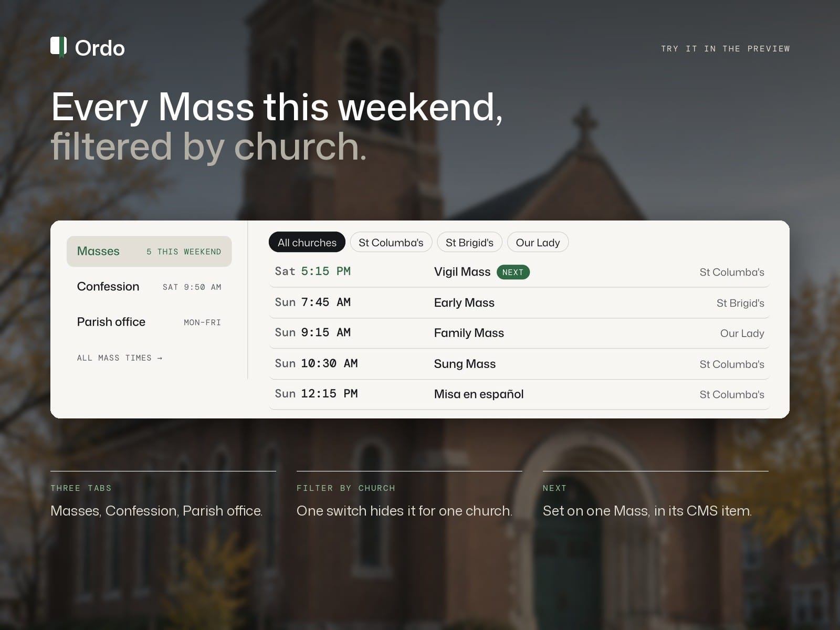Click the NEXT badge on Vigil Mass
Image resolution: width=840 pixels, height=630 pixels.
coord(513,272)
